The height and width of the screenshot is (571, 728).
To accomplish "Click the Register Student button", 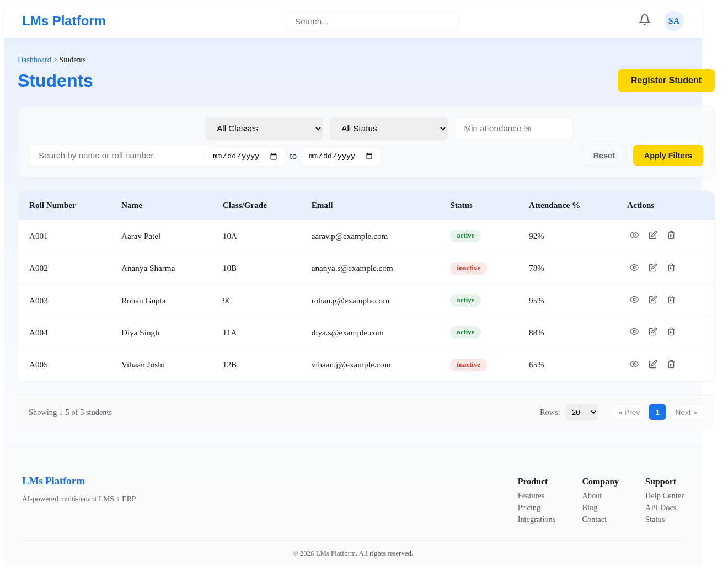I will click(666, 81).
